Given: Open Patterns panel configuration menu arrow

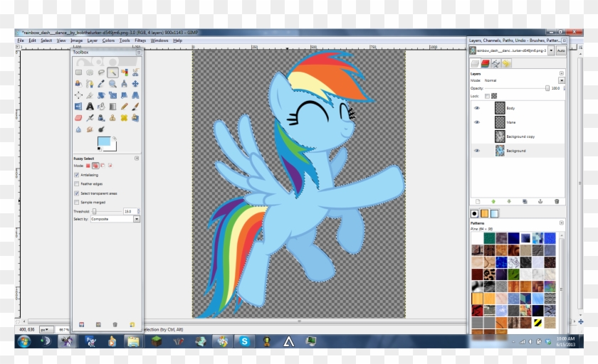Looking at the screenshot, I should coord(562,223).
